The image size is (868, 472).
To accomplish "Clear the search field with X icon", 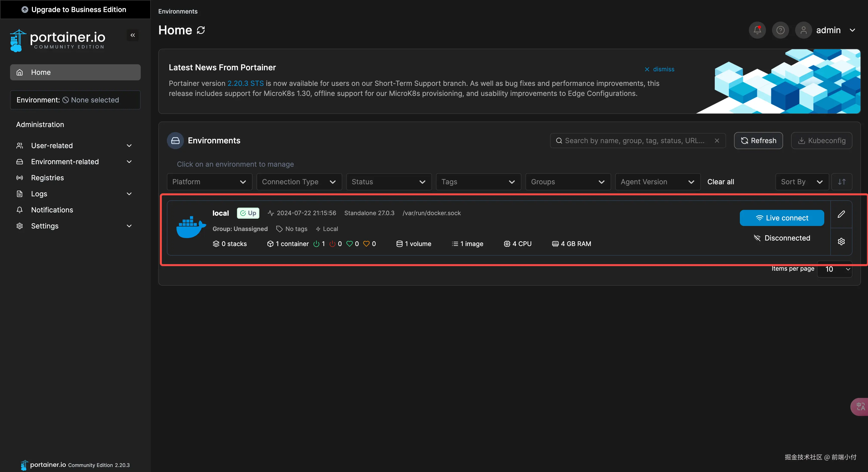I will [x=717, y=141].
